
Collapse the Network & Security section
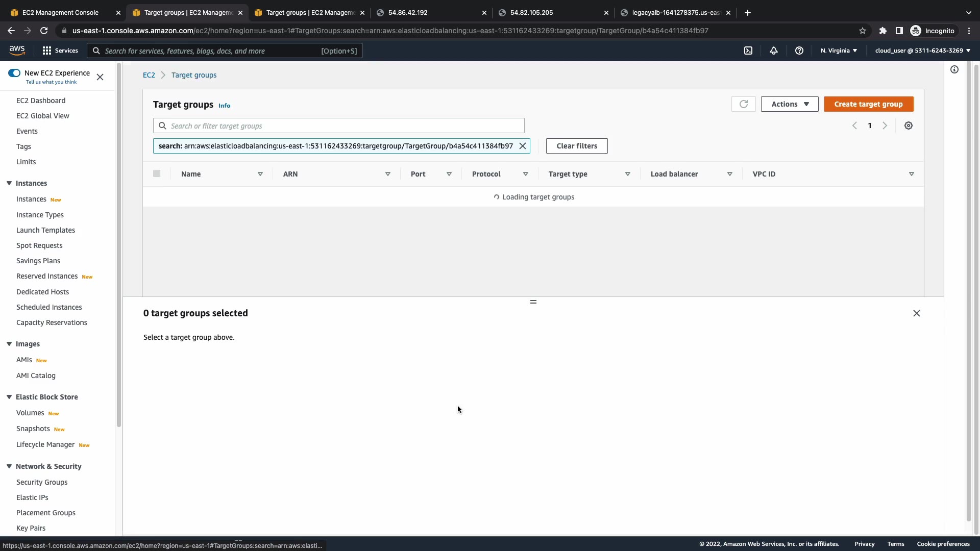pos(9,466)
